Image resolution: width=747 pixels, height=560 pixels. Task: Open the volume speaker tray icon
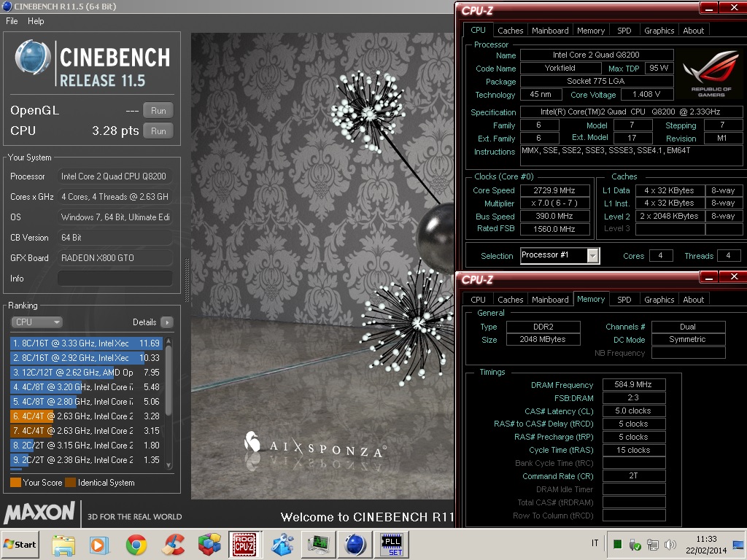(670, 545)
